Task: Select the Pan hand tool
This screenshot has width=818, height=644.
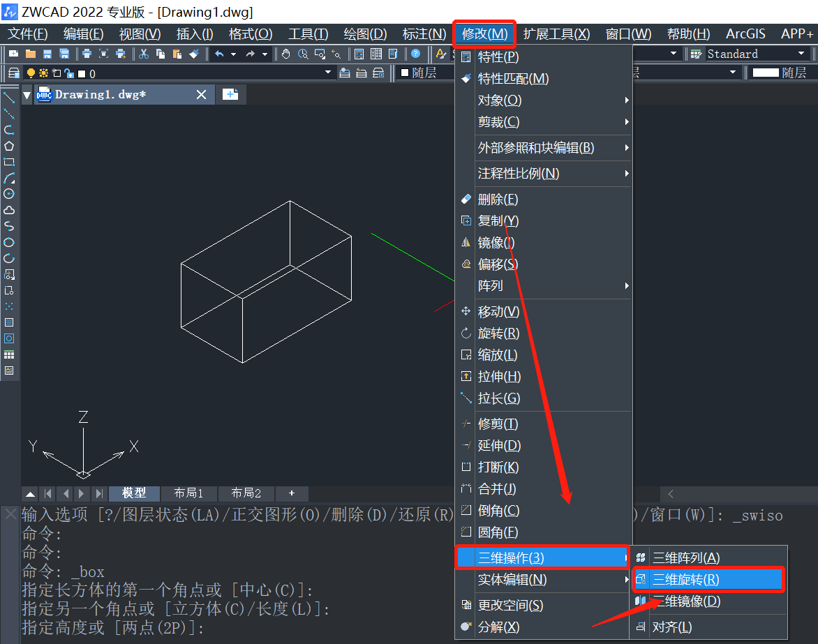Action: click(286, 54)
